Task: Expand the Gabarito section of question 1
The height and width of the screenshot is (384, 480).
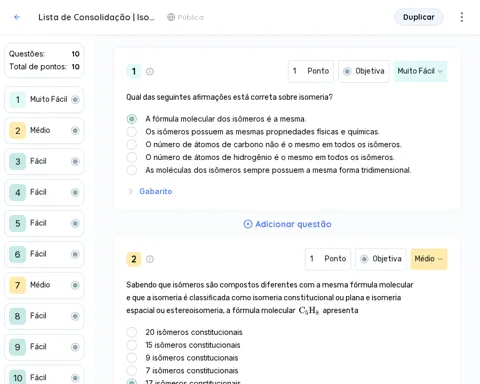Action: 130,191
